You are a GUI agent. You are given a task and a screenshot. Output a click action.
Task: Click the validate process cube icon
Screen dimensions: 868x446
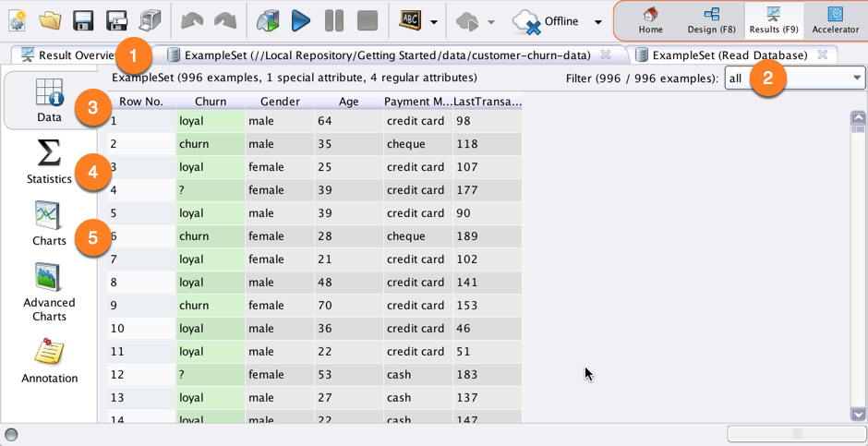[x=269, y=21]
